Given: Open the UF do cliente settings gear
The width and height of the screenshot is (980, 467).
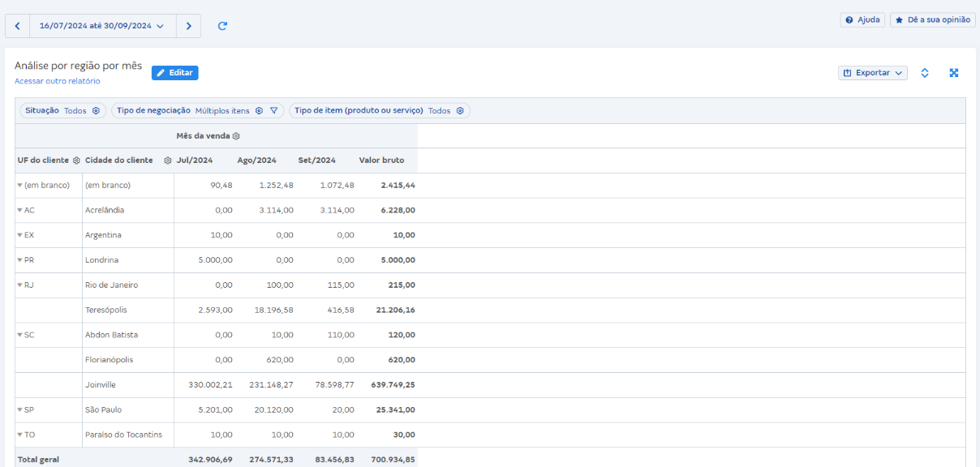Looking at the screenshot, I should pos(76,161).
